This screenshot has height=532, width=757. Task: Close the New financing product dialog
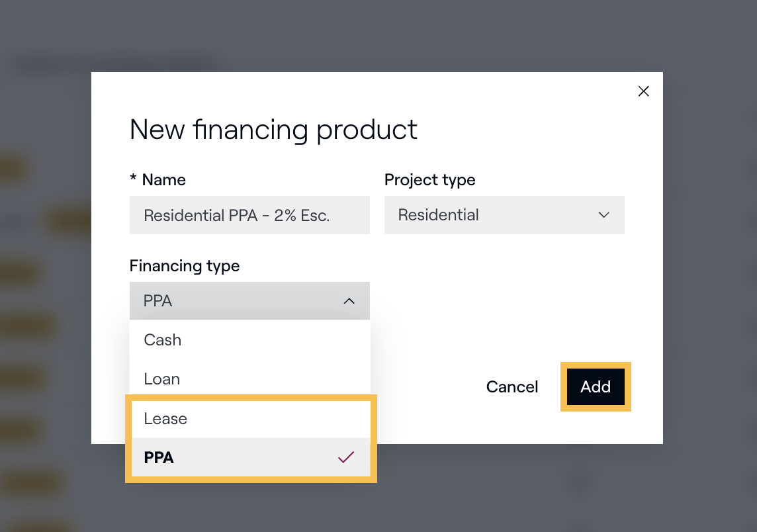pos(643,91)
